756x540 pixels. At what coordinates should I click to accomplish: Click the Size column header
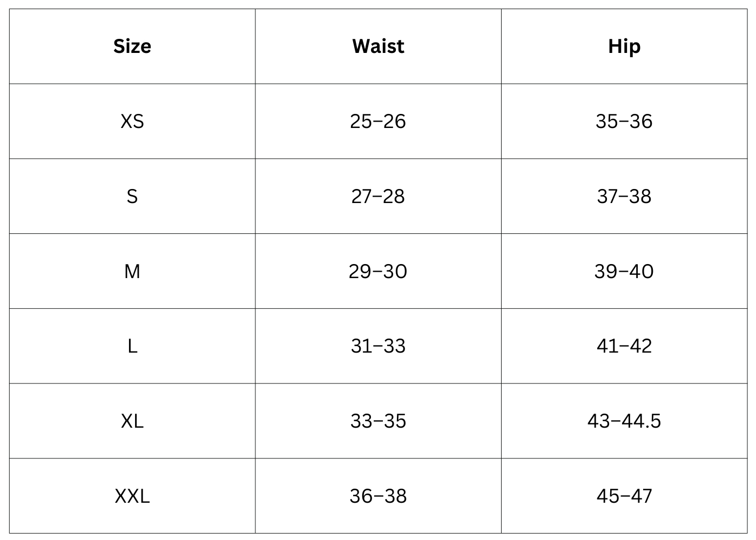coord(132,46)
